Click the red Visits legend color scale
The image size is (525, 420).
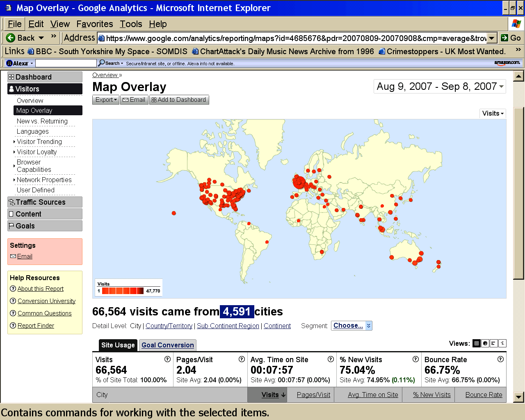point(123,291)
